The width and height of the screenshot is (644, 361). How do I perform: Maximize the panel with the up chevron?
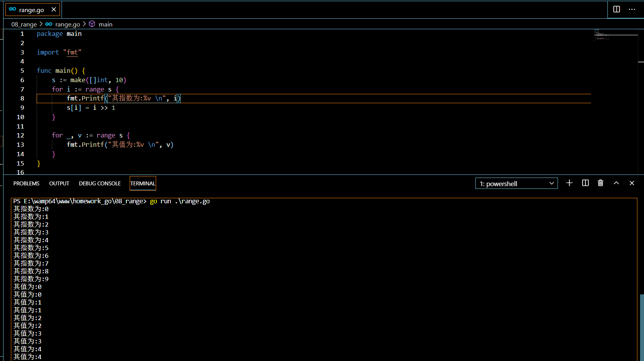tap(616, 183)
